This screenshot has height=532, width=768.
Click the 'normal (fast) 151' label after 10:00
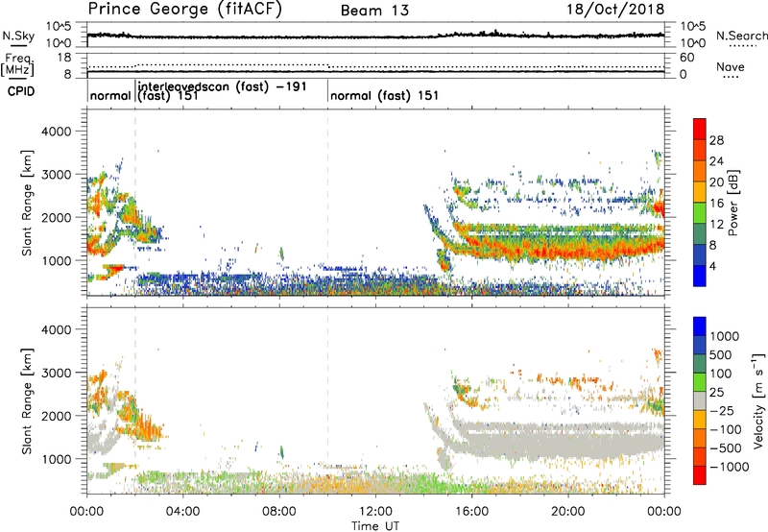pos(384,96)
